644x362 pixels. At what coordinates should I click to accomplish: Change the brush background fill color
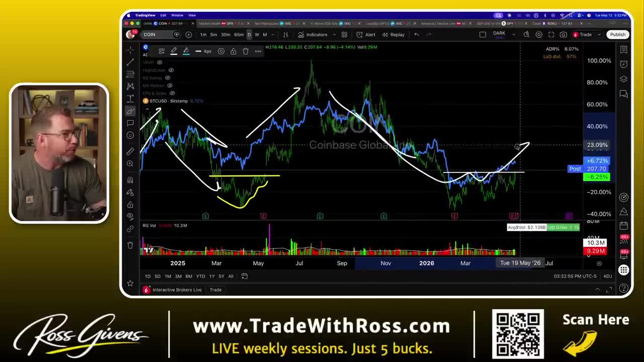tap(186, 51)
